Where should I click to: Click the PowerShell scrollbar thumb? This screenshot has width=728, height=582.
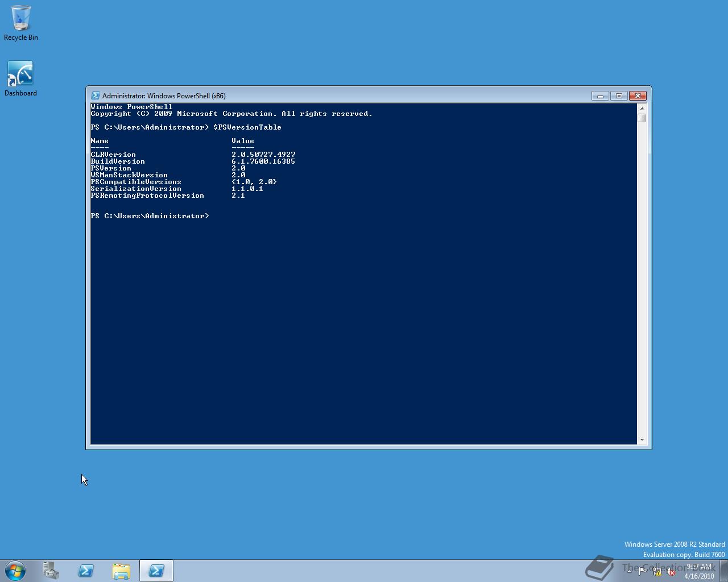coord(642,118)
